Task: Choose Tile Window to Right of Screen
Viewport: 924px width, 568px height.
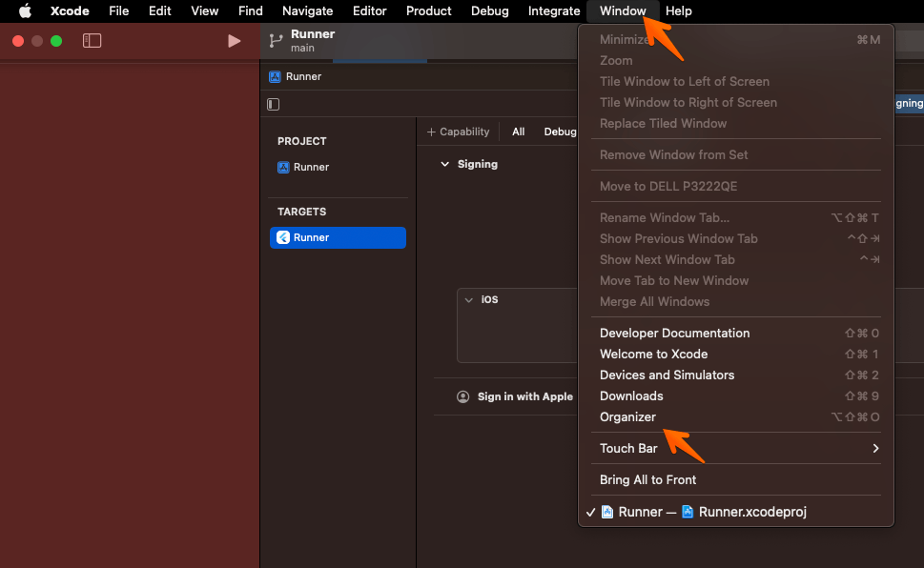Action: 736,103
